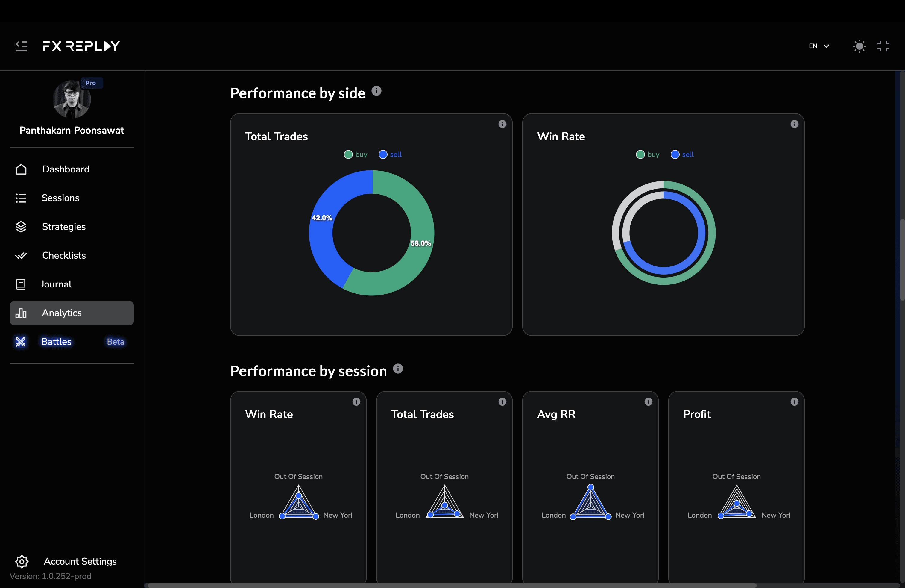Toggle light theme sun icon
Image resolution: width=905 pixels, height=588 pixels.
[859, 46]
